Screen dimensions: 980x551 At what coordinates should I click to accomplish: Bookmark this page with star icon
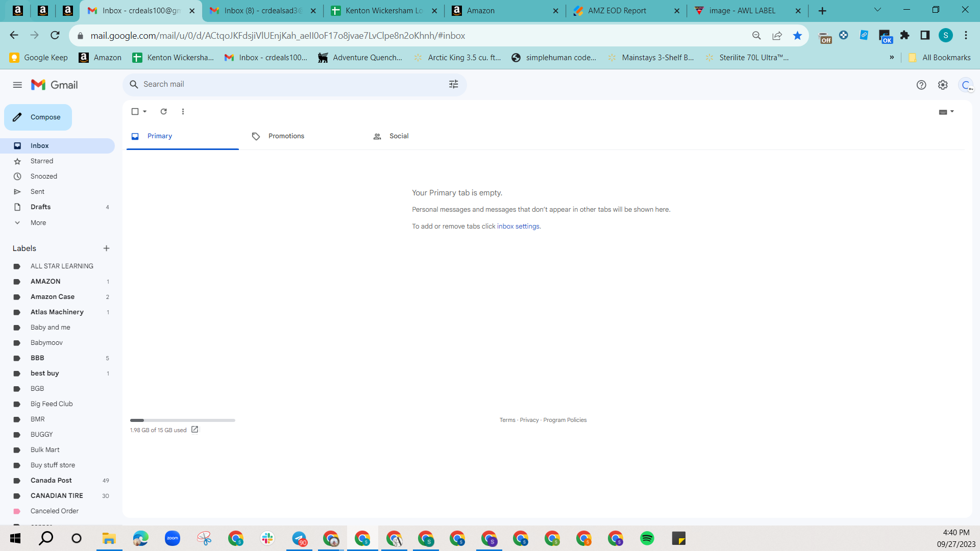(x=797, y=35)
